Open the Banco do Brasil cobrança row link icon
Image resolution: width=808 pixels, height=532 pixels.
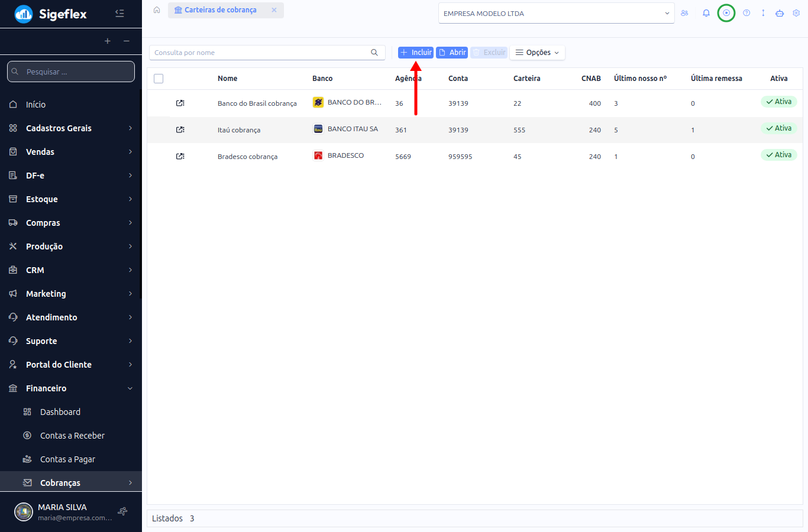(180, 103)
